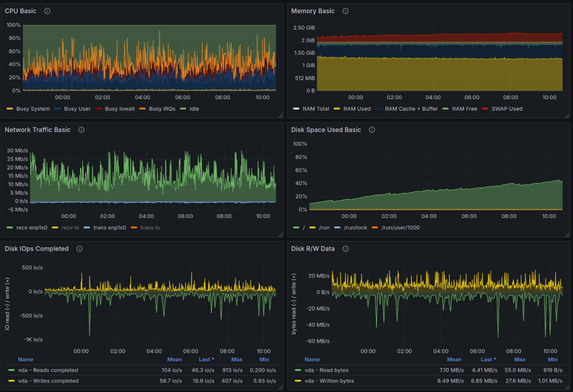Toggle the SWAP Used series in the Memory legend

tap(507, 109)
